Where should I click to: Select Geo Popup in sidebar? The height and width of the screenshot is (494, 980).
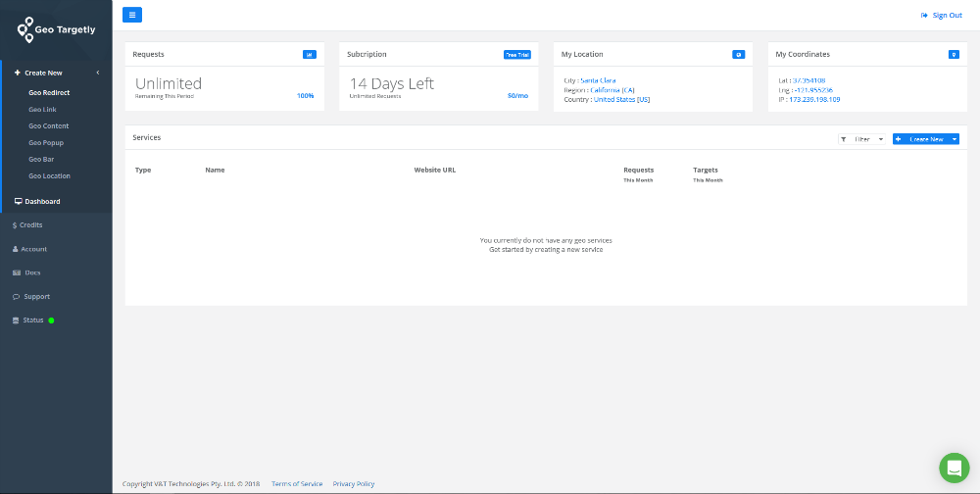(x=46, y=142)
